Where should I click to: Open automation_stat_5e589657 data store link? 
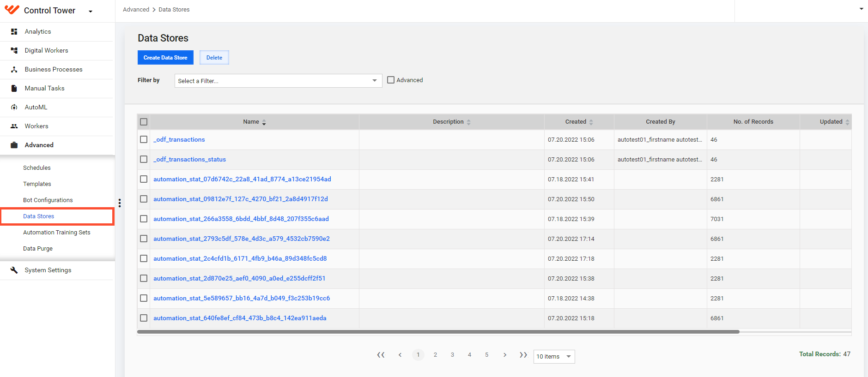click(242, 298)
